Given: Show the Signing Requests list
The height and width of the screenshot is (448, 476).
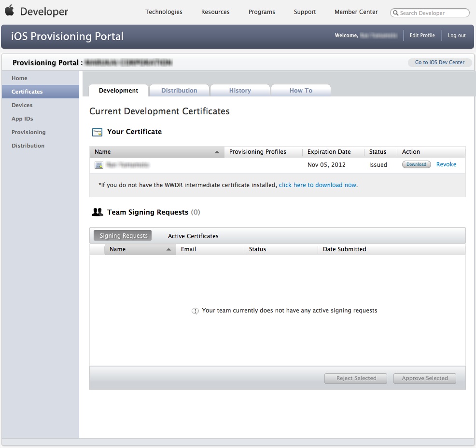Looking at the screenshot, I should click(x=124, y=236).
